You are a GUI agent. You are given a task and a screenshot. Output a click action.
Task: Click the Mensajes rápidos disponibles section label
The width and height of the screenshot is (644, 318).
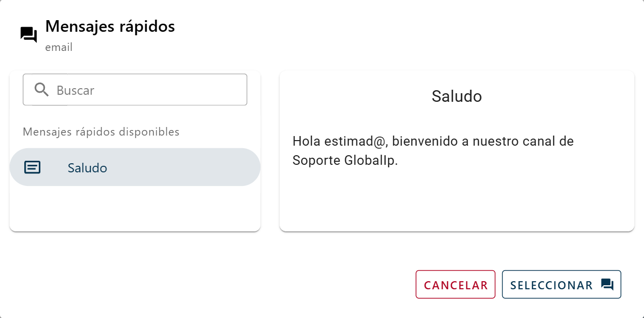[x=100, y=132]
